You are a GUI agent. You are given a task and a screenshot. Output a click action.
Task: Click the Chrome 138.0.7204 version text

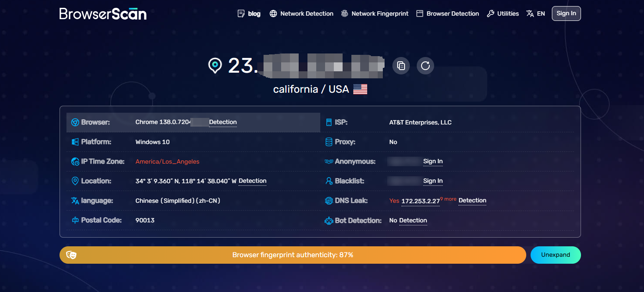point(163,122)
